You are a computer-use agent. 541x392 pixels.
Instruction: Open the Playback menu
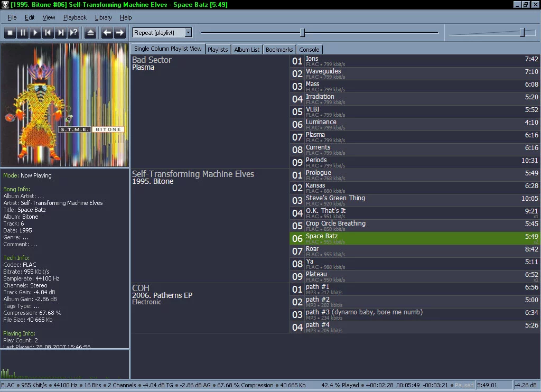(x=74, y=17)
